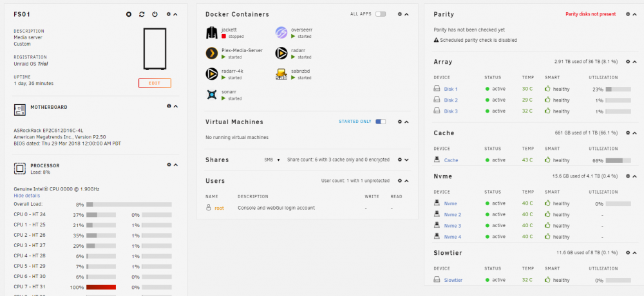Open the Nvme pool settings gear
This screenshot has width=644, height=296.
pos(628,176)
